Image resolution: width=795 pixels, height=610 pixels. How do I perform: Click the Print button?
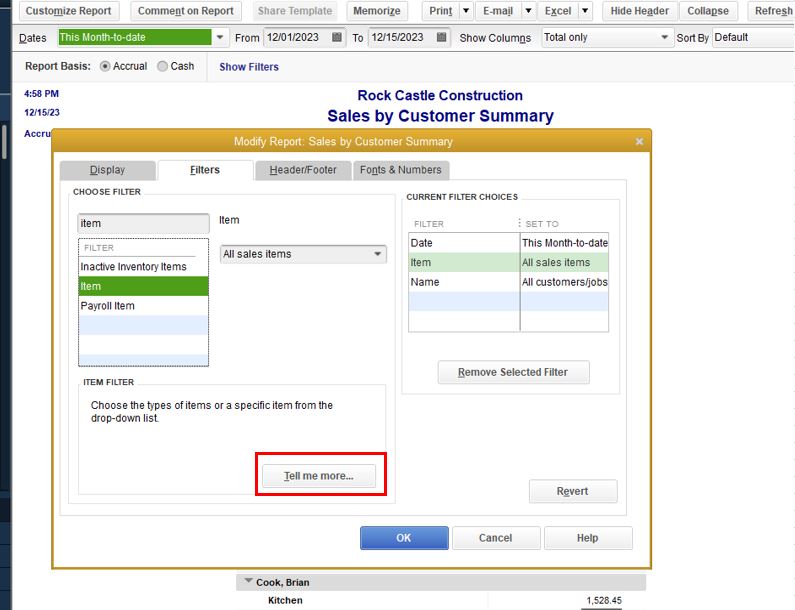441,11
